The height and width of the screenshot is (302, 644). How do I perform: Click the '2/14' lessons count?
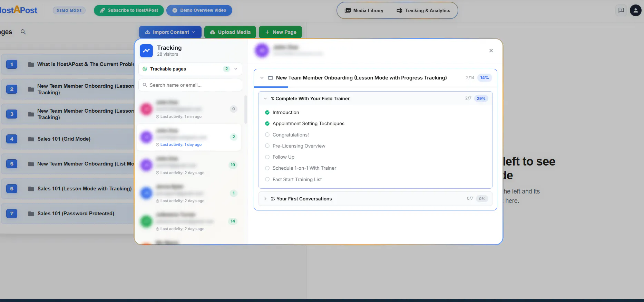coord(470,78)
